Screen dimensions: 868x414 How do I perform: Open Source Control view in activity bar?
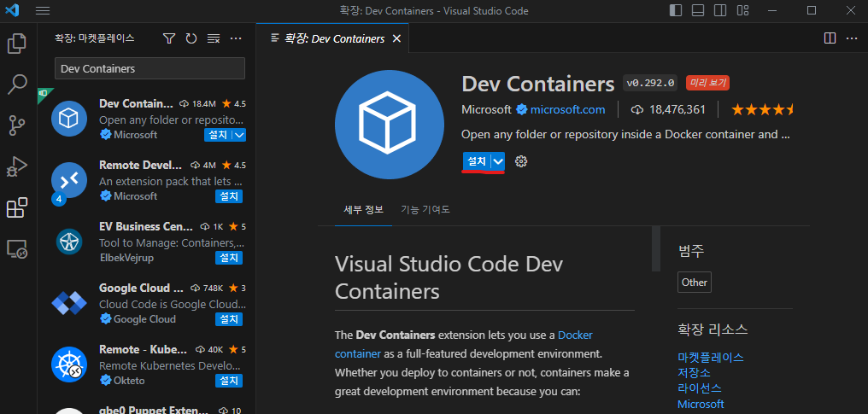click(17, 126)
